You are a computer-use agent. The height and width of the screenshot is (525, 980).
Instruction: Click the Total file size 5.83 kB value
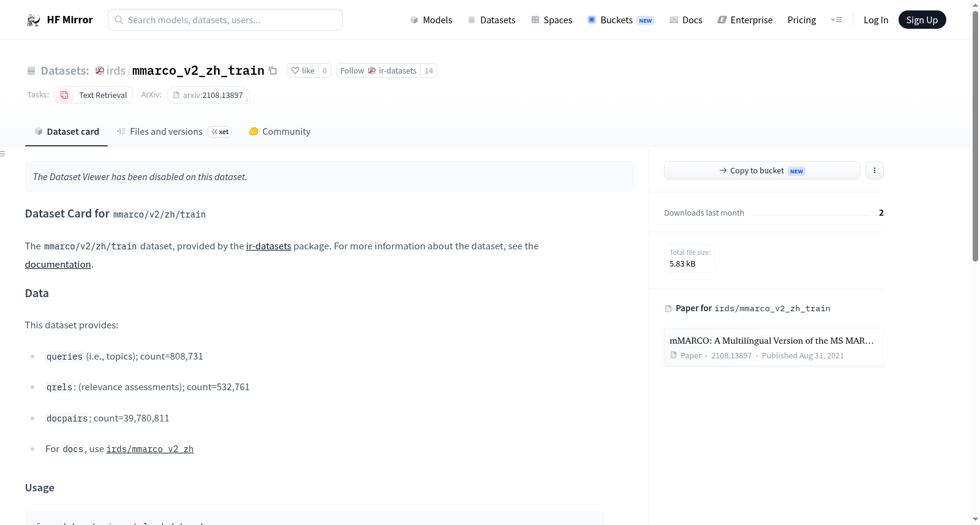(682, 264)
